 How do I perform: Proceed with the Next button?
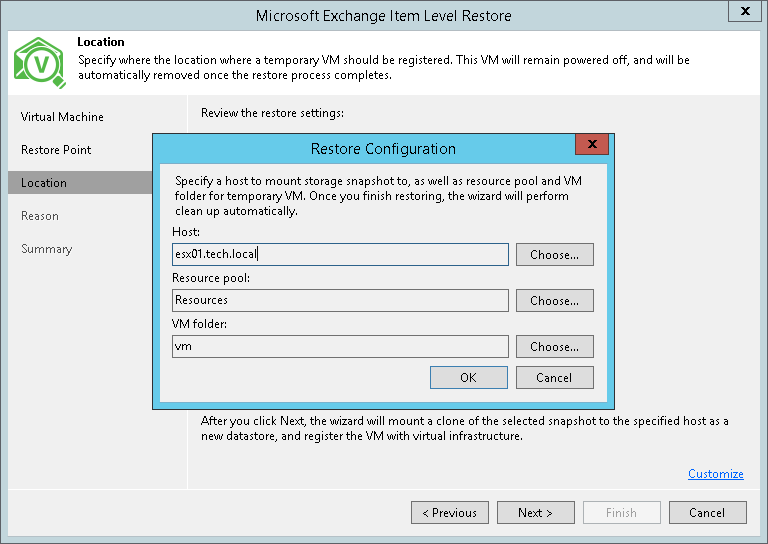(536, 513)
